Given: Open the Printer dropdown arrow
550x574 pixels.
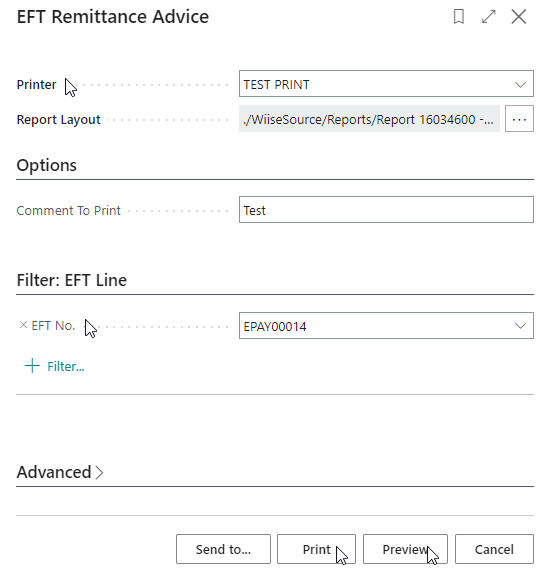Looking at the screenshot, I should [520, 85].
